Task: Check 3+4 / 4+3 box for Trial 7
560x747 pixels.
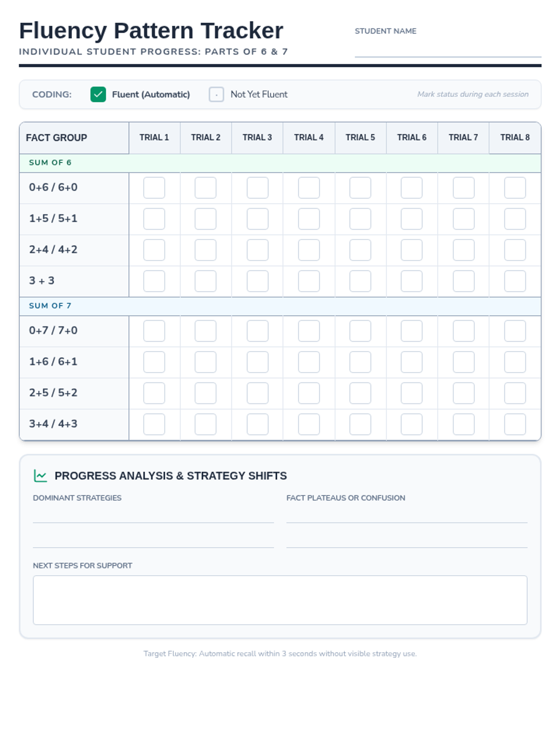Action: coord(463,424)
